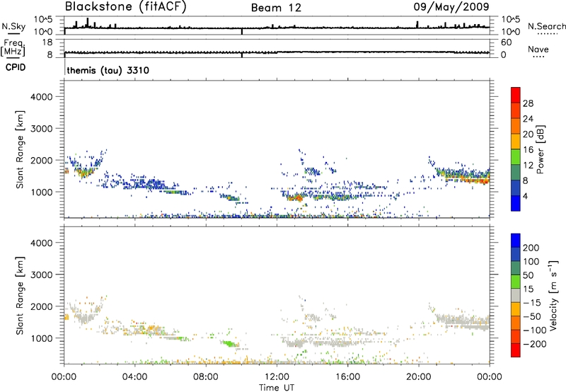Image resolution: width=566 pixels, height=392 pixels.
Task: Click the tall noise spike near 01:00 in the N.Sky panel
Action: [87, 23]
